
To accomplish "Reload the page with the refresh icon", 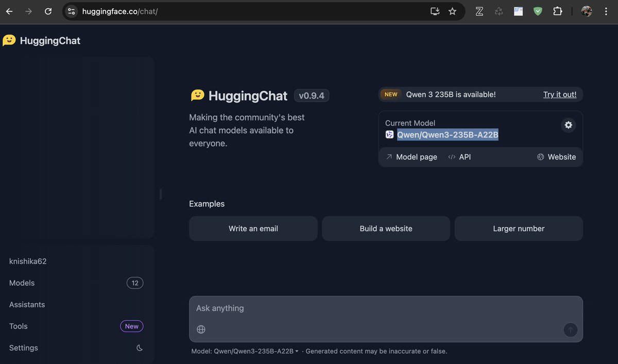I will coord(48,11).
